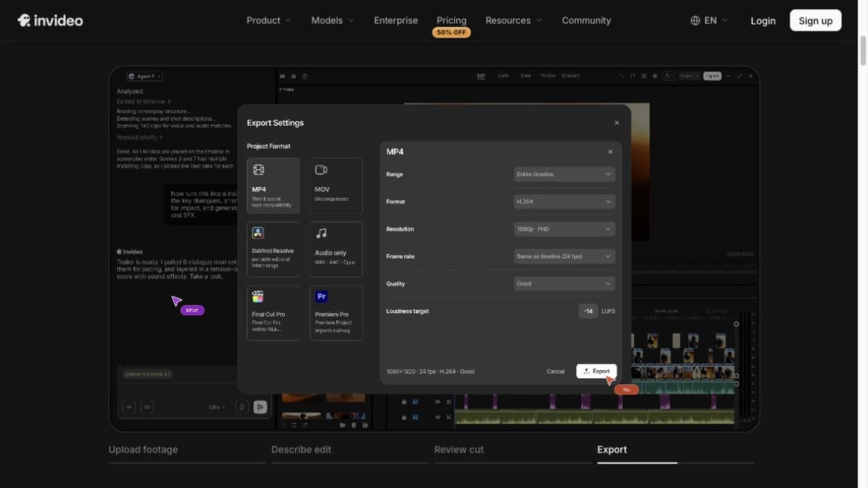
Task: Expand the 'Worked briefly' section
Action: 139,137
